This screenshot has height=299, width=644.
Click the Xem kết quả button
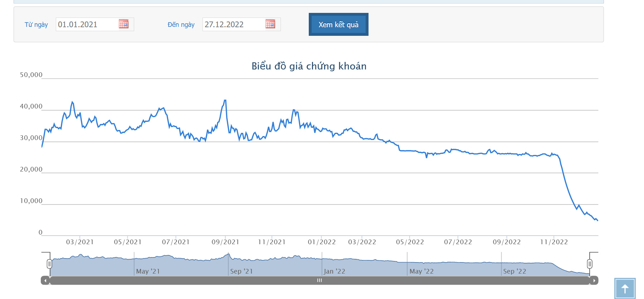tap(338, 24)
